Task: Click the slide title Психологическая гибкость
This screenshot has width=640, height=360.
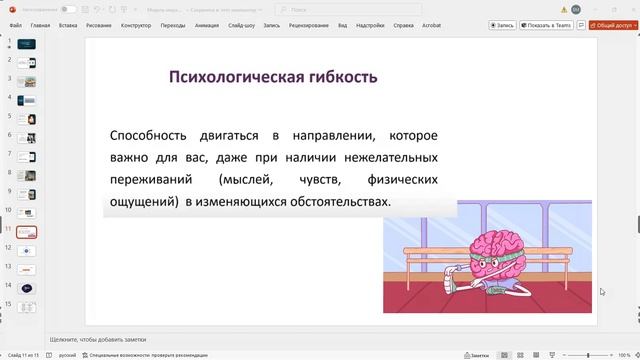Action: click(x=273, y=77)
